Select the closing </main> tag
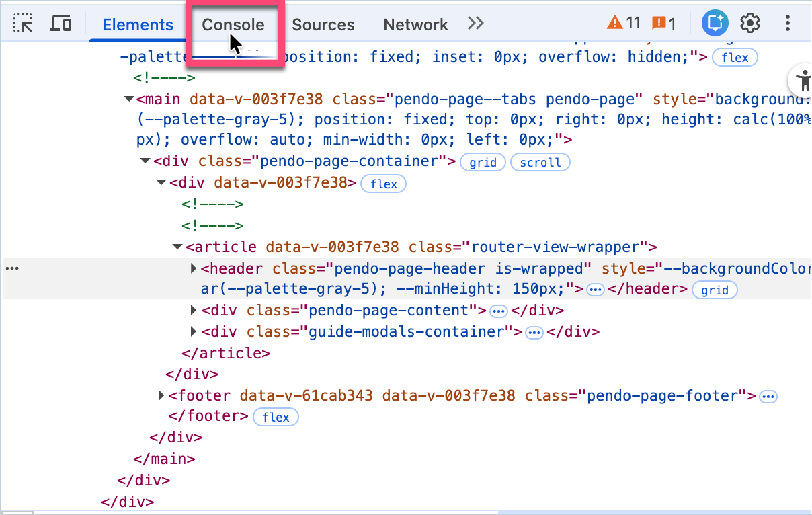812x515 pixels. pyautogui.click(x=164, y=459)
